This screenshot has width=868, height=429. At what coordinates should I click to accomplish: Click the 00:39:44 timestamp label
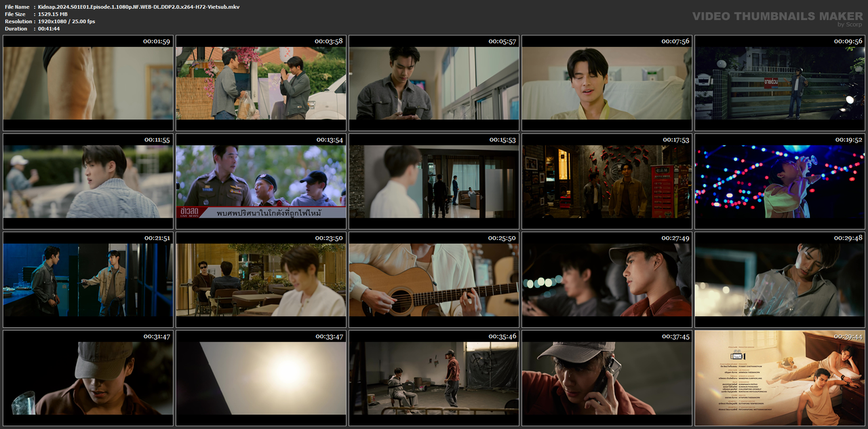(848, 337)
